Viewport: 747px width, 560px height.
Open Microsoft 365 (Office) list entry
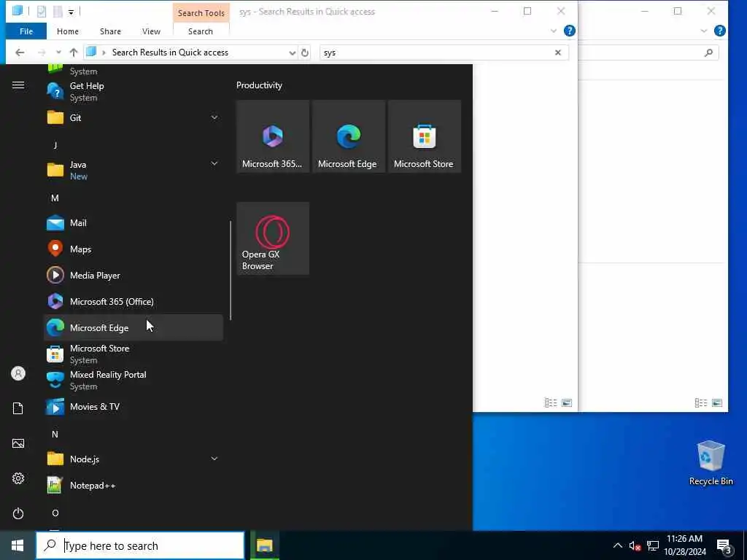133,301
